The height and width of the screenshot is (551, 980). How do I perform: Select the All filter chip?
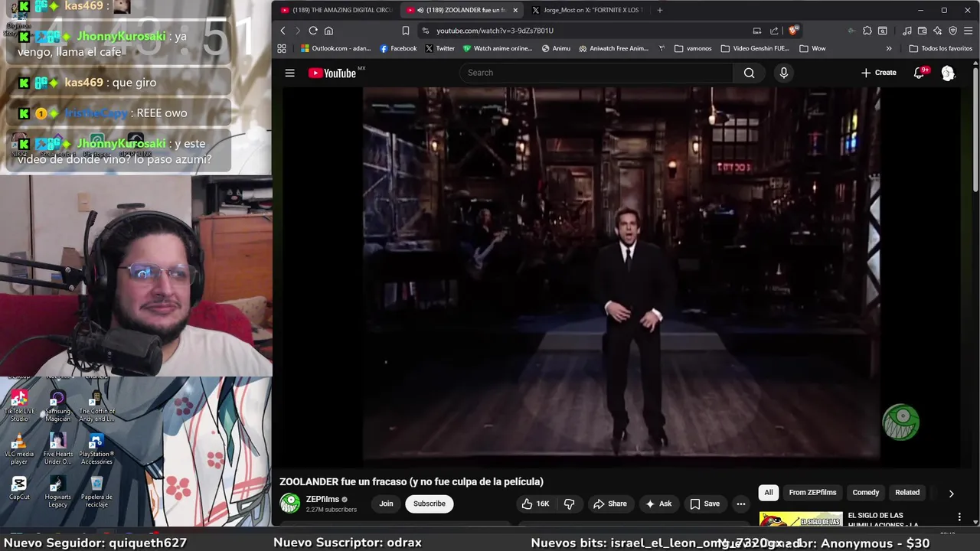coord(769,493)
